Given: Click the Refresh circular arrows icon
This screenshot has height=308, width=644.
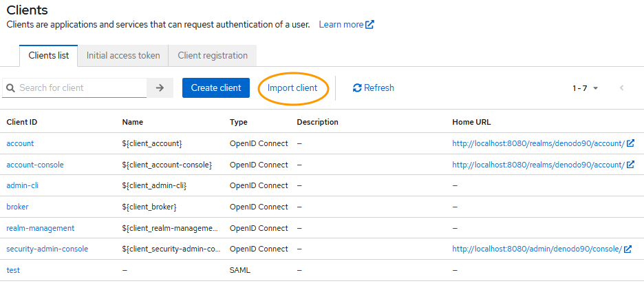Looking at the screenshot, I should (357, 88).
